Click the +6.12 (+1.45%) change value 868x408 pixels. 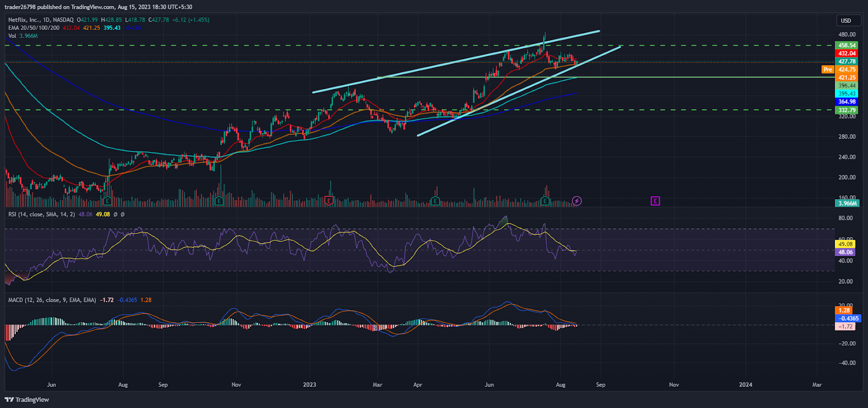190,20
